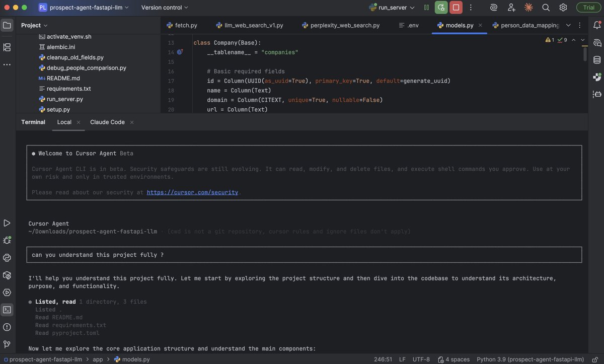Click the models.py breadcrumb in status bar
The height and width of the screenshot is (364, 604).
[132, 359]
